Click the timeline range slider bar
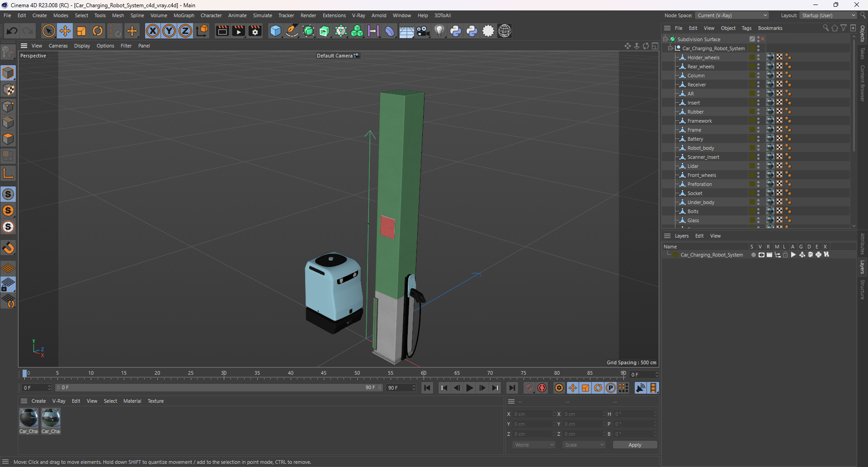Viewport: 868px width, 467px height. pyautogui.click(x=218, y=388)
